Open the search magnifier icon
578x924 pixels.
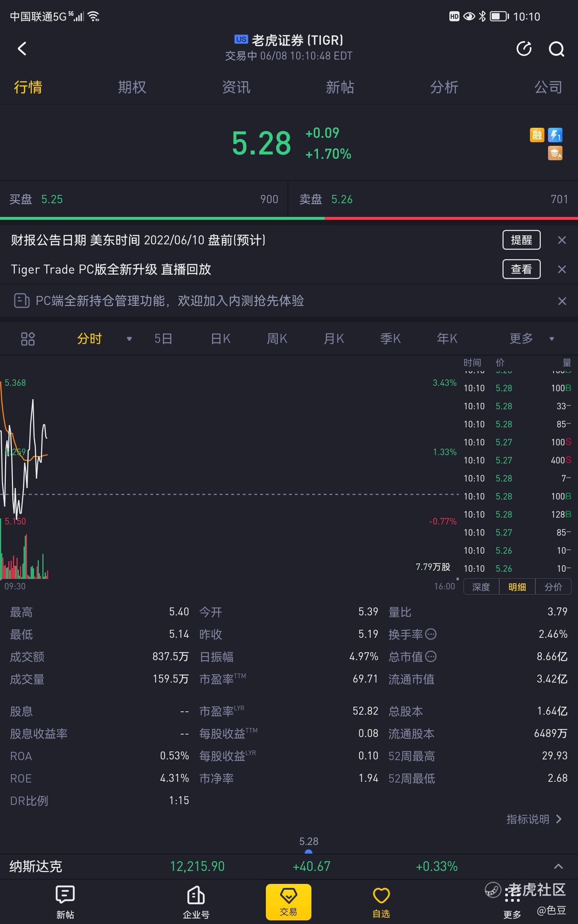pos(556,48)
